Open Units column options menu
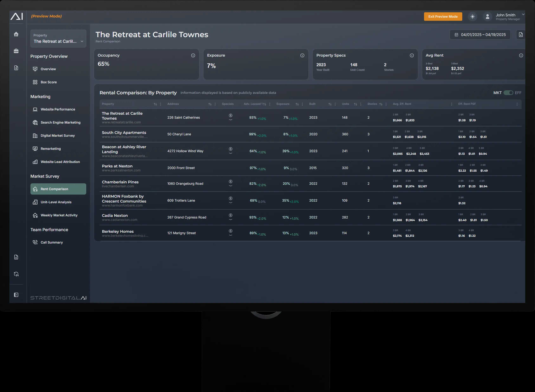This screenshot has height=392, width=535. coord(361,104)
